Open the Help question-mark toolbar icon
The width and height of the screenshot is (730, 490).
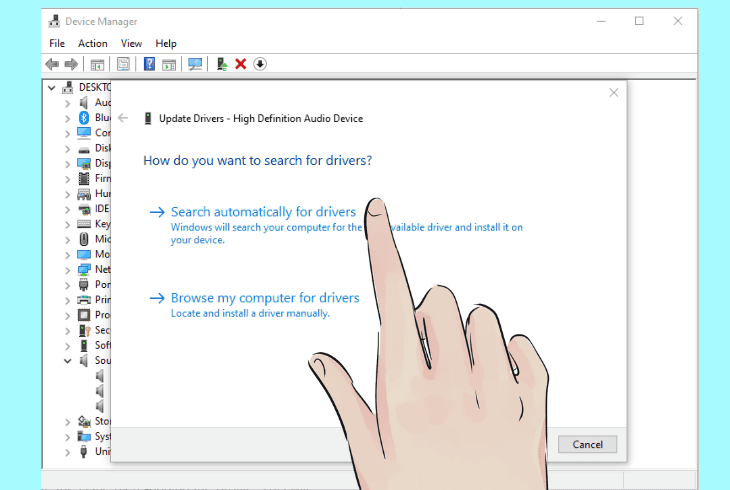(x=149, y=64)
